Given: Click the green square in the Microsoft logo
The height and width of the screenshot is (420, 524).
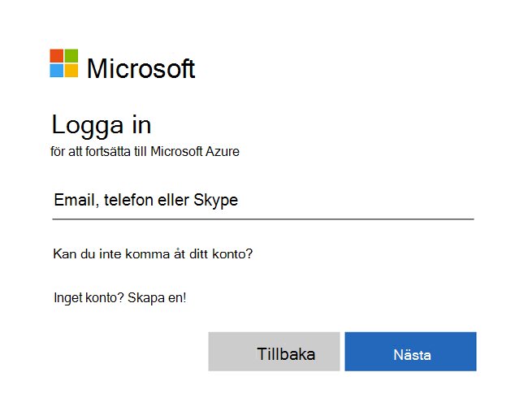Looking at the screenshot, I should click(71, 56).
